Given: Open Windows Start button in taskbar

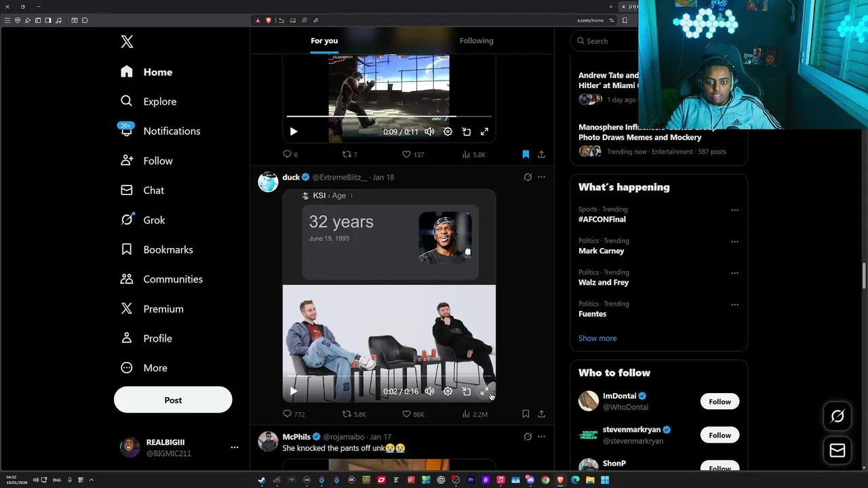Looking at the screenshot, I should pos(605,480).
